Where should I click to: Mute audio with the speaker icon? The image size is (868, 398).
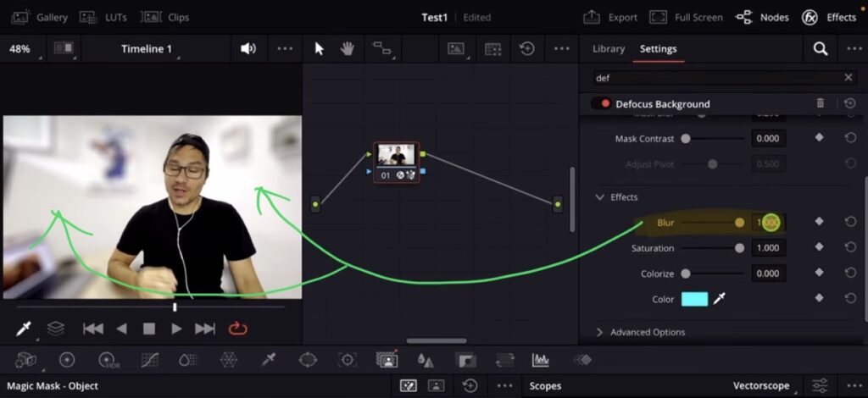(x=248, y=49)
